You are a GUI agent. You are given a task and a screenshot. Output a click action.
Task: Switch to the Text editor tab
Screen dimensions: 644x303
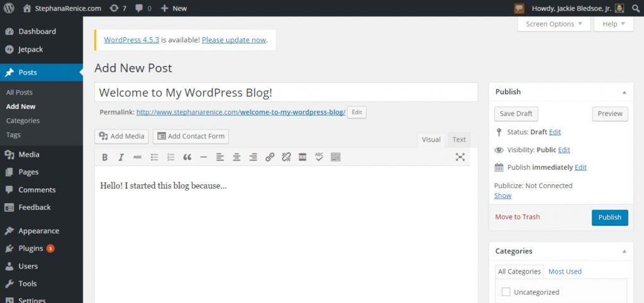459,140
